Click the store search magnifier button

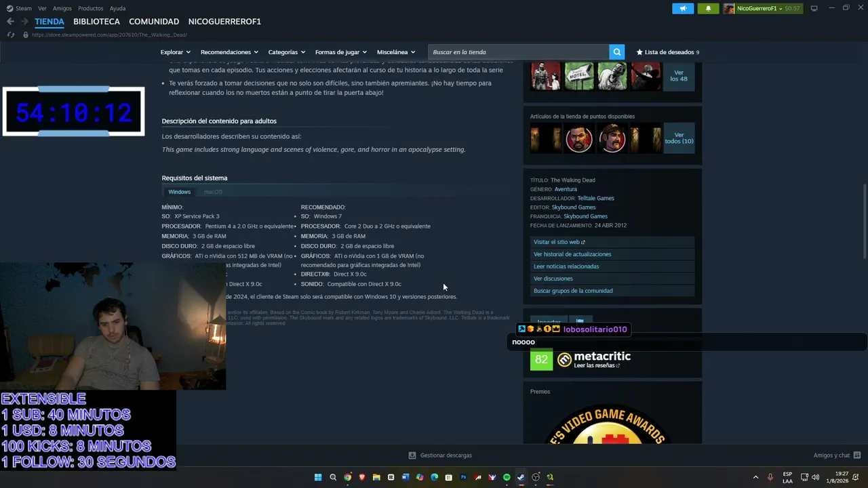coord(616,52)
